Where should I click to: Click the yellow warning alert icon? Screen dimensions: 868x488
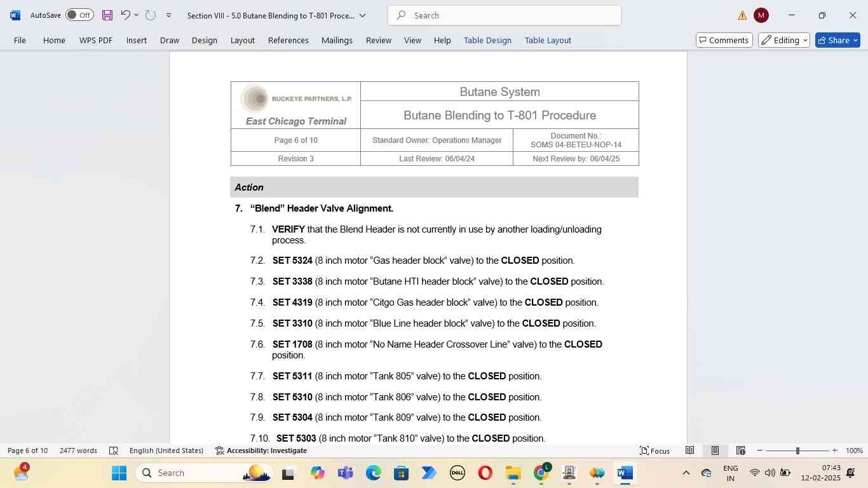point(742,15)
